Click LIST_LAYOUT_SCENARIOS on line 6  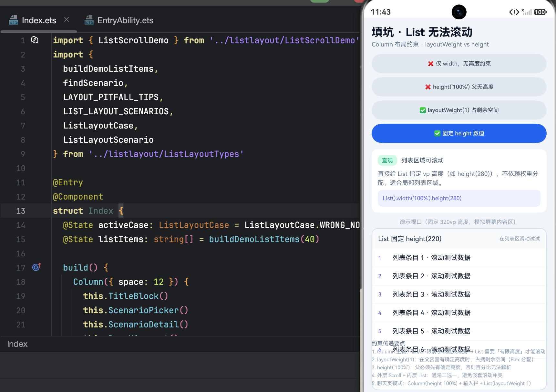pyautogui.click(x=116, y=111)
